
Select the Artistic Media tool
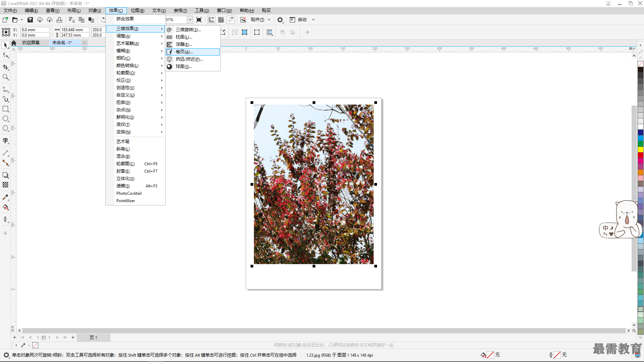[5, 99]
